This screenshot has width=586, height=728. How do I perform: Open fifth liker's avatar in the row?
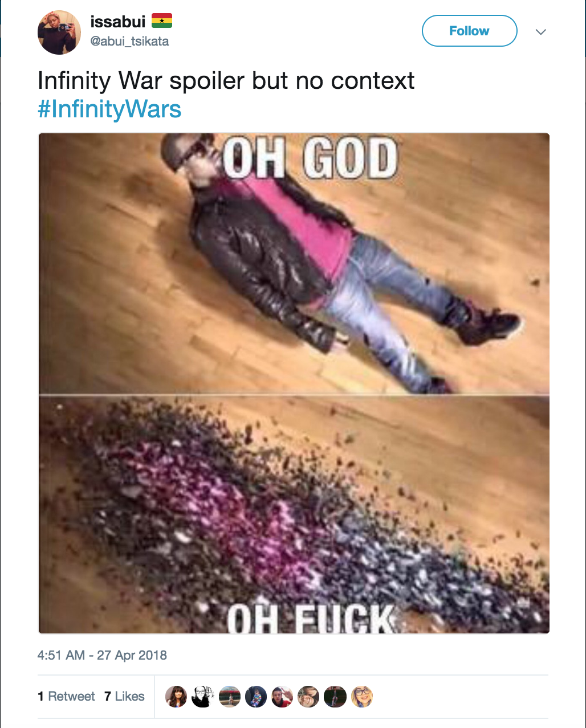pos(282,697)
